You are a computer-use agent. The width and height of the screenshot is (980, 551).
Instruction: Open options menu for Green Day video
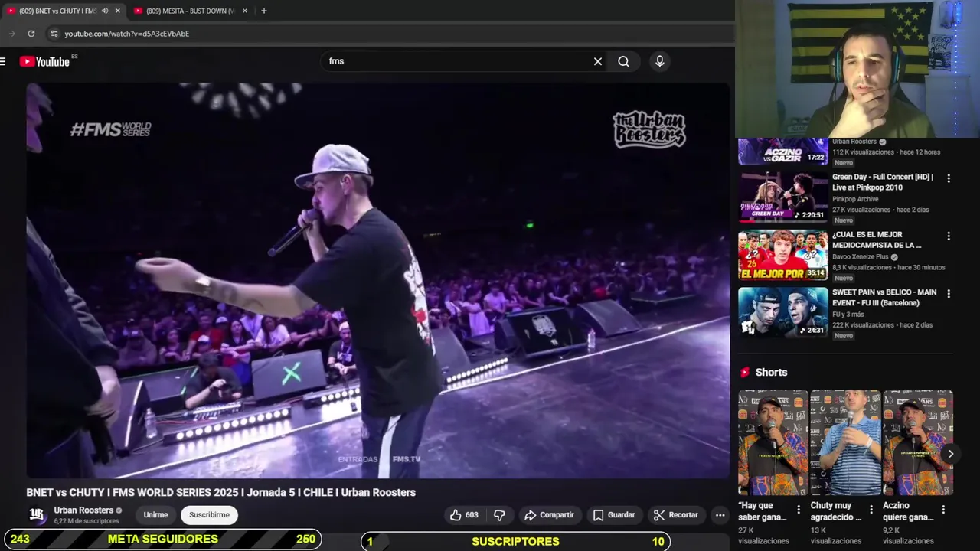949,178
